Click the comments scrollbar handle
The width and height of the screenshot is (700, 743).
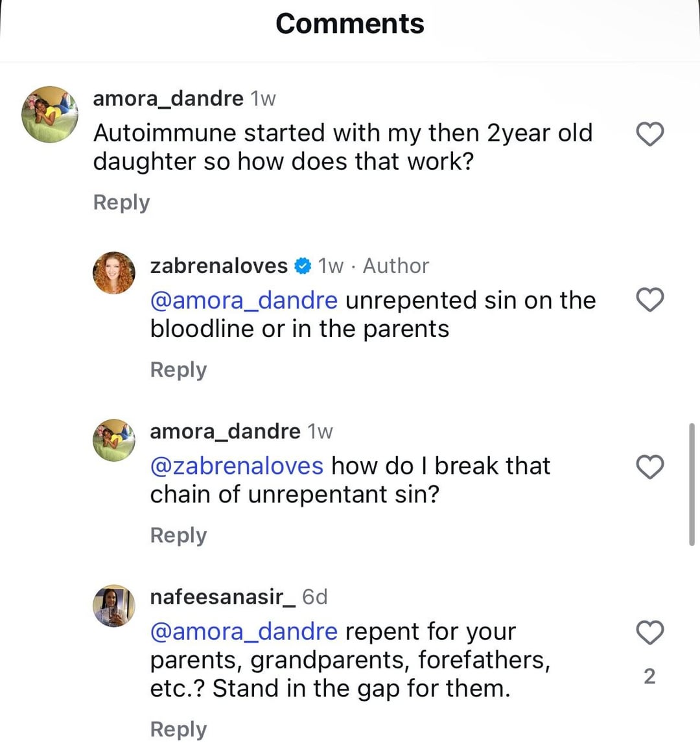pyautogui.click(x=692, y=484)
